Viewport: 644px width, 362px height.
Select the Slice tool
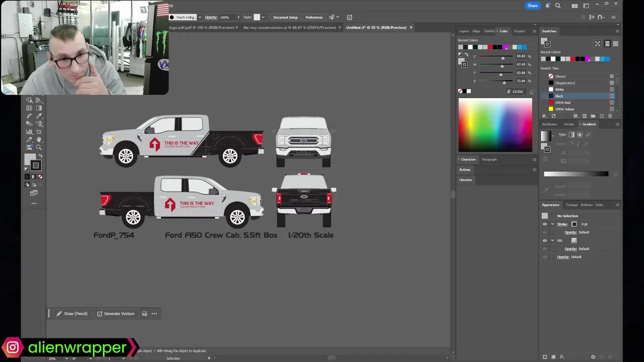(29, 140)
